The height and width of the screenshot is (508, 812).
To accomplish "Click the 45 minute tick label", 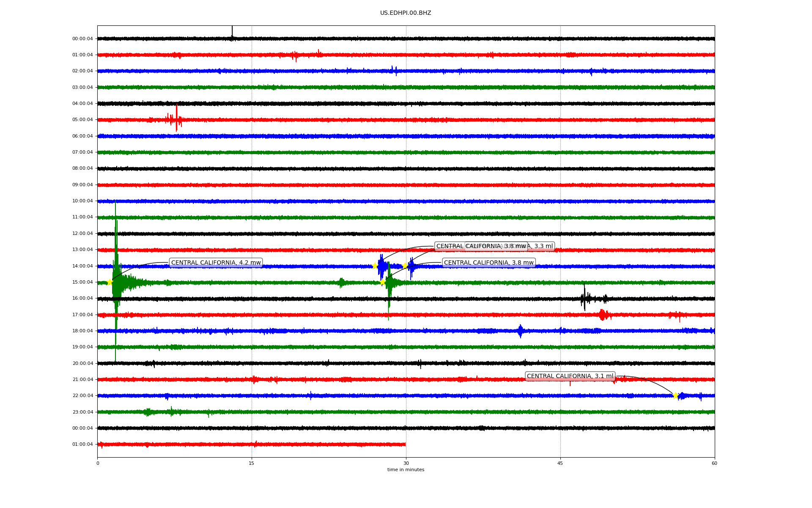I will (x=560, y=463).
